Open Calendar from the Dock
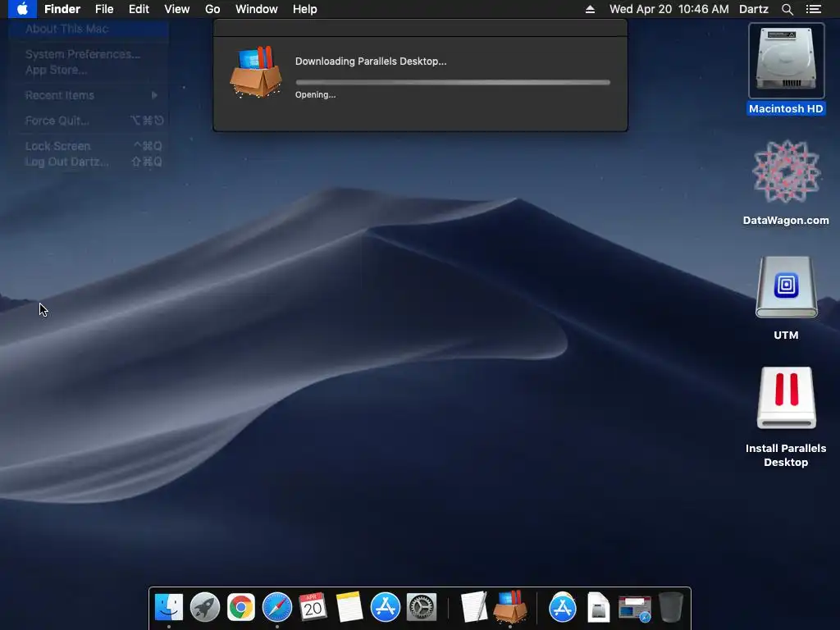The width and height of the screenshot is (840, 630). click(x=313, y=608)
